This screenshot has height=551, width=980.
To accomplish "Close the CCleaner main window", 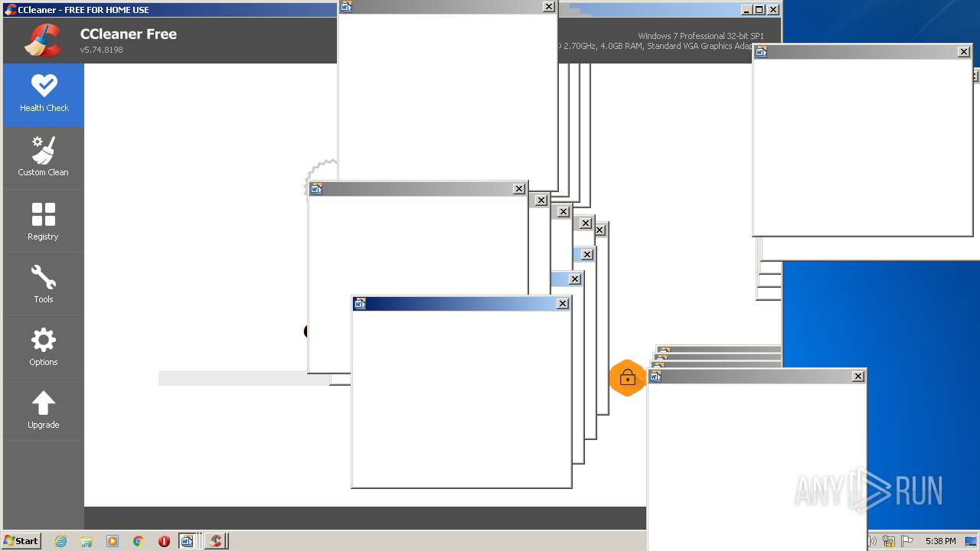I will coord(773,10).
